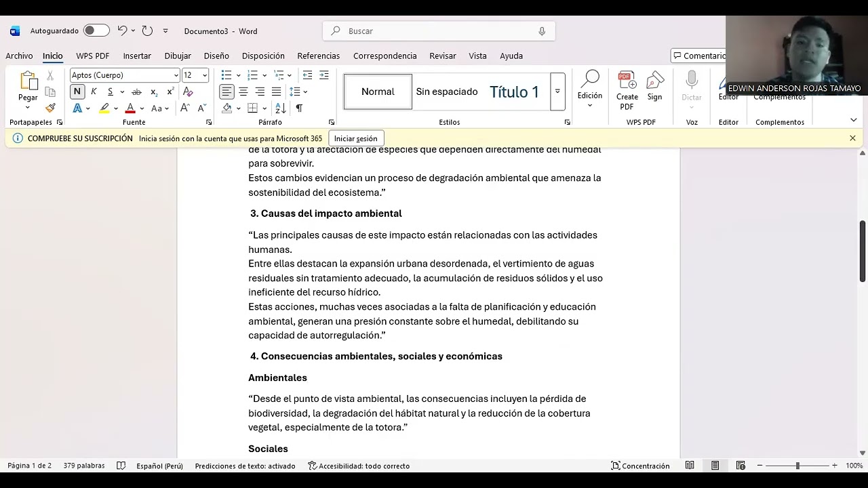Expand the Styles gallery more button

point(557,91)
